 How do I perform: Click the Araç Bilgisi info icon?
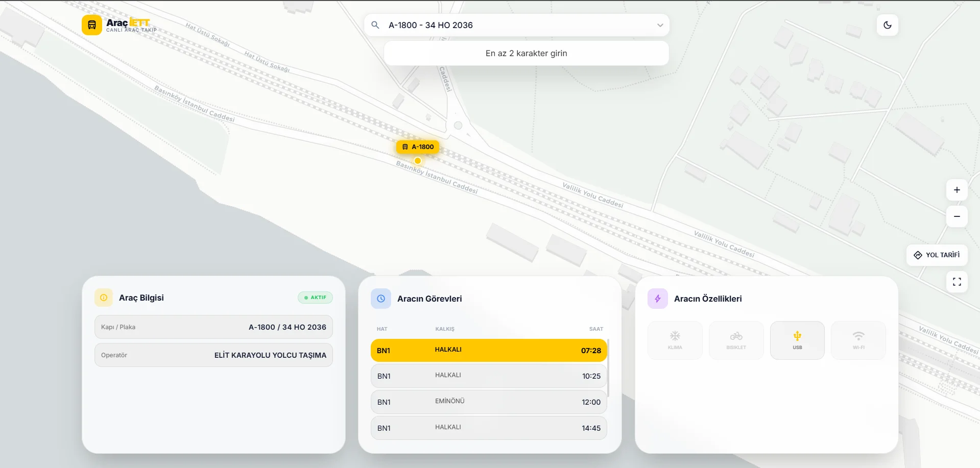(104, 298)
